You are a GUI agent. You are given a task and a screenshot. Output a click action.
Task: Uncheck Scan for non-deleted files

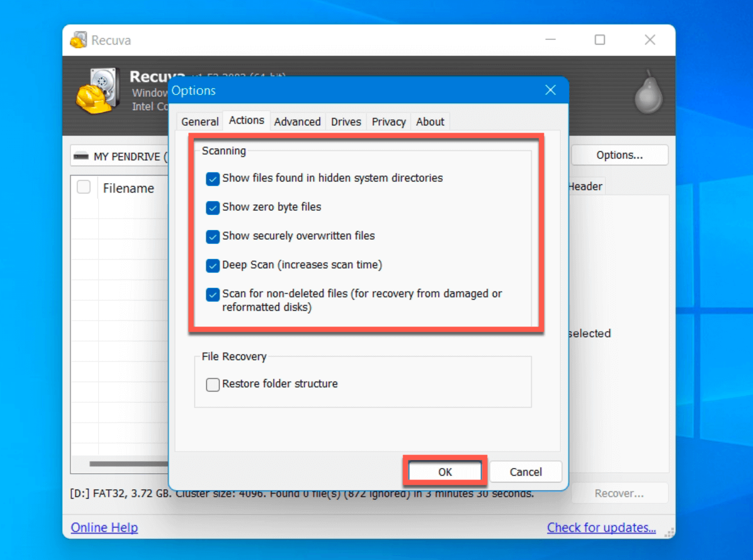tap(213, 295)
